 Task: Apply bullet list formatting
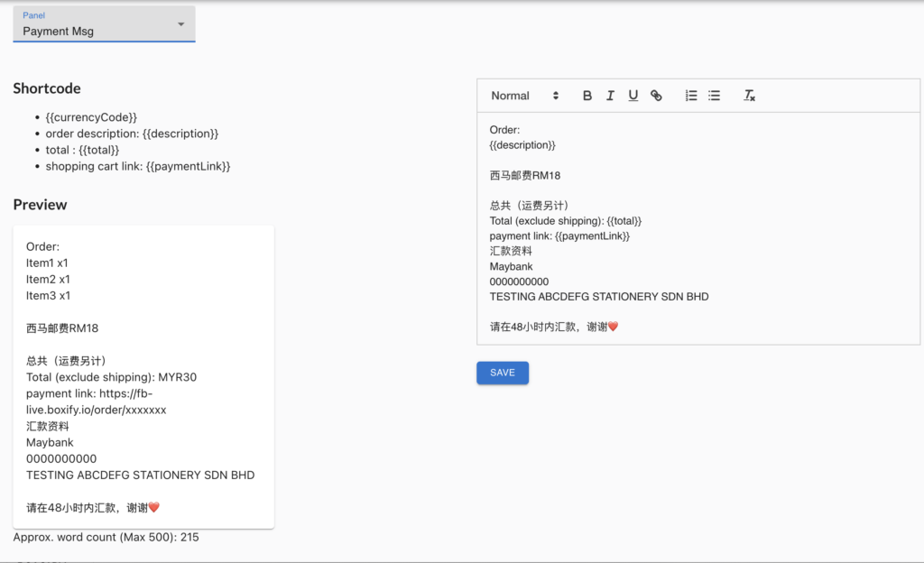click(x=714, y=96)
